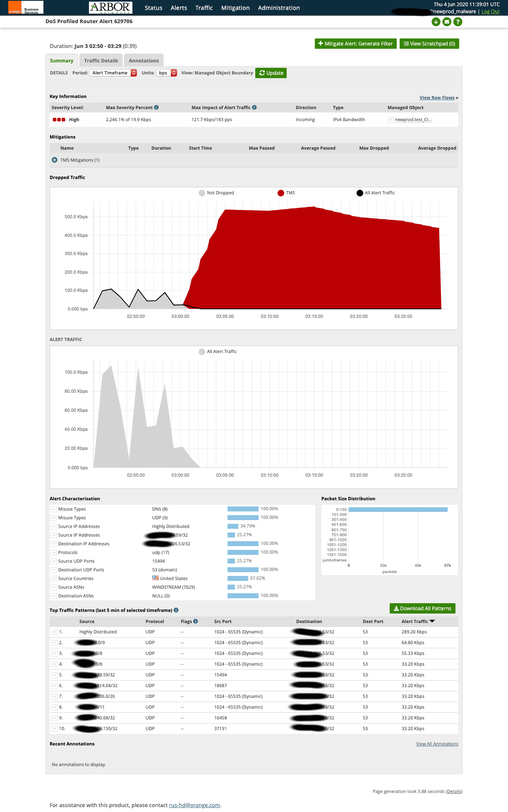This screenshot has width=508, height=812.
Task: Open the green help question-mark icon
Action: 458,22
